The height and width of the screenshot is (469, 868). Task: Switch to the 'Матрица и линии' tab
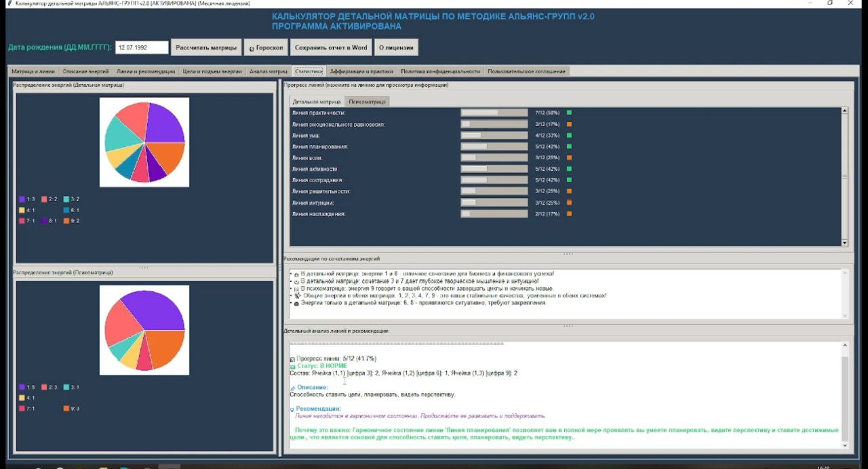pyautogui.click(x=33, y=71)
